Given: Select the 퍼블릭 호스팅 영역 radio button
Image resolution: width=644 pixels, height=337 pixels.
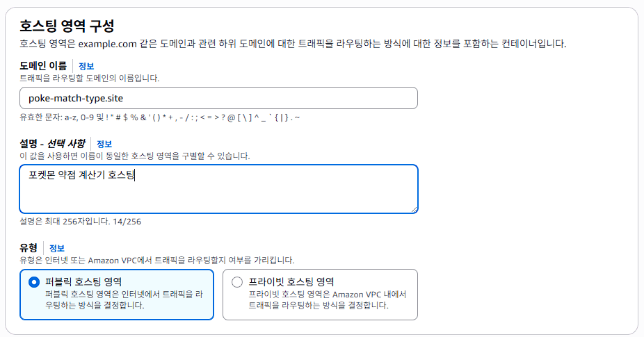Looking at the screenshot, I should (34, 282).
